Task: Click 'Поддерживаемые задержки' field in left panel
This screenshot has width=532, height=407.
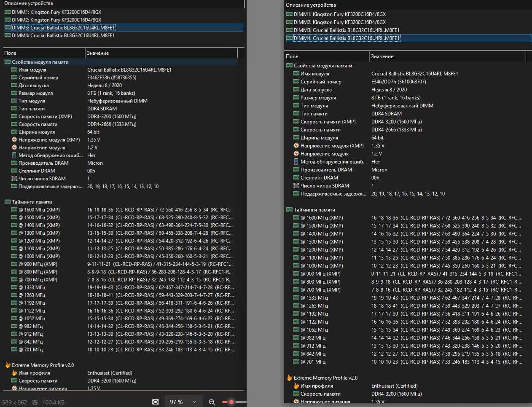Action: (50, 186)
